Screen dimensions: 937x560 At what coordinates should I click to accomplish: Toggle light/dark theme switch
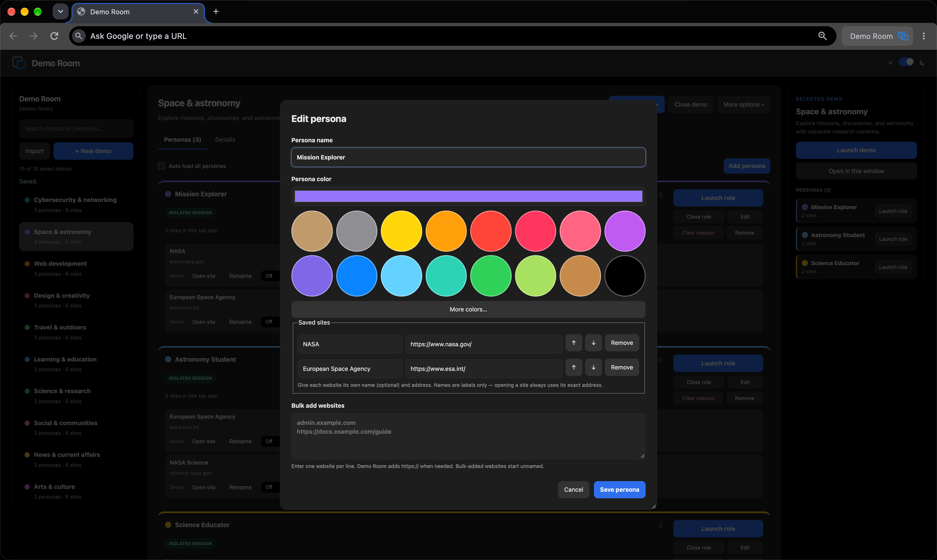point(906,62)
